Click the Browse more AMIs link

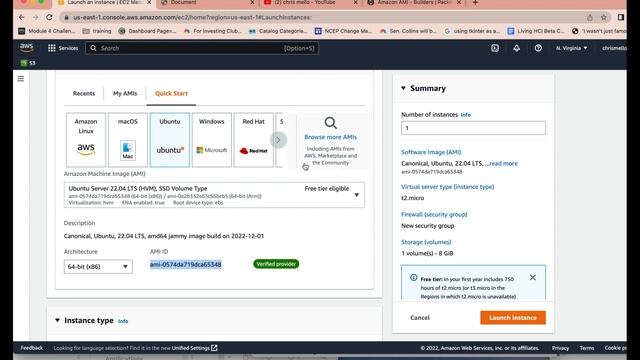(x=331, y=137)
